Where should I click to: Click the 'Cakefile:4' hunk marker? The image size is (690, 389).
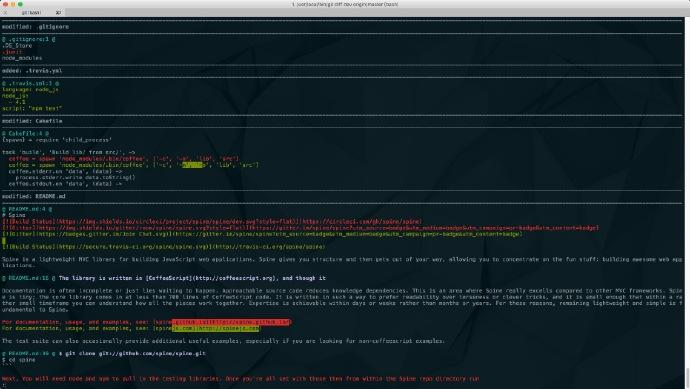tap(25, 133)
